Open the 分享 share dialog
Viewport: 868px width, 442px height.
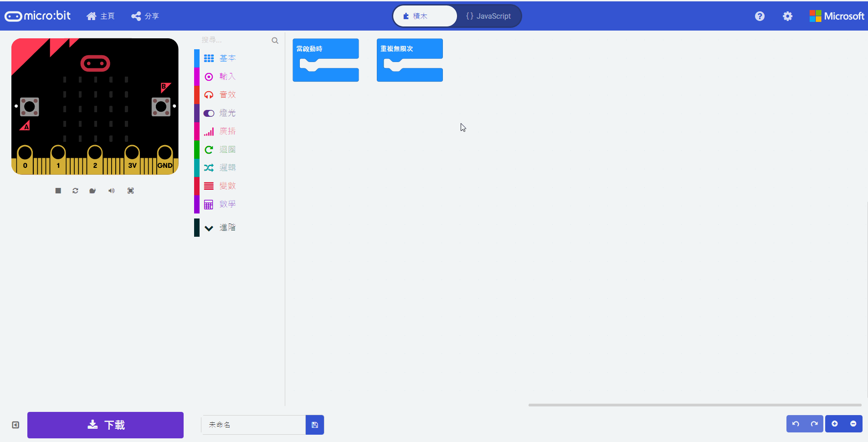144,16
